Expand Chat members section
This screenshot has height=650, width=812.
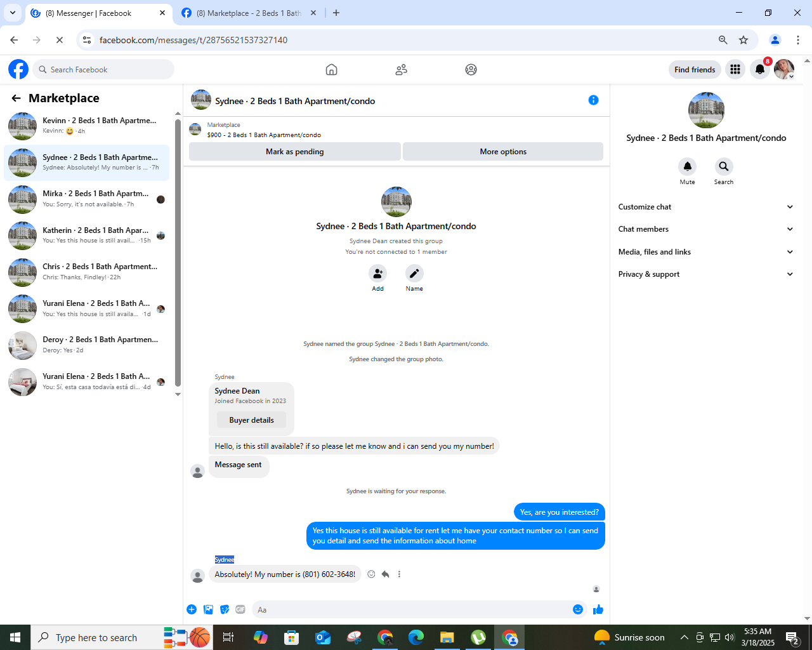point(706,229)
